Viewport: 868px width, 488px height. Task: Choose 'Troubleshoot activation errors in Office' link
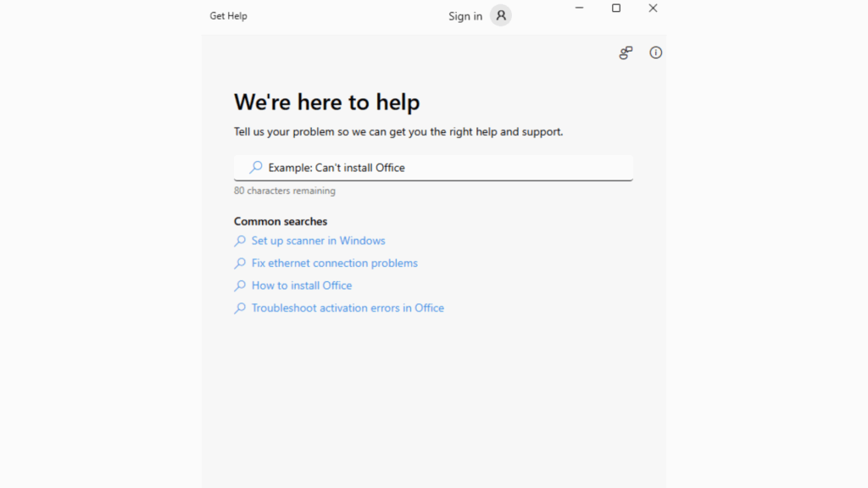pos(348,308)
